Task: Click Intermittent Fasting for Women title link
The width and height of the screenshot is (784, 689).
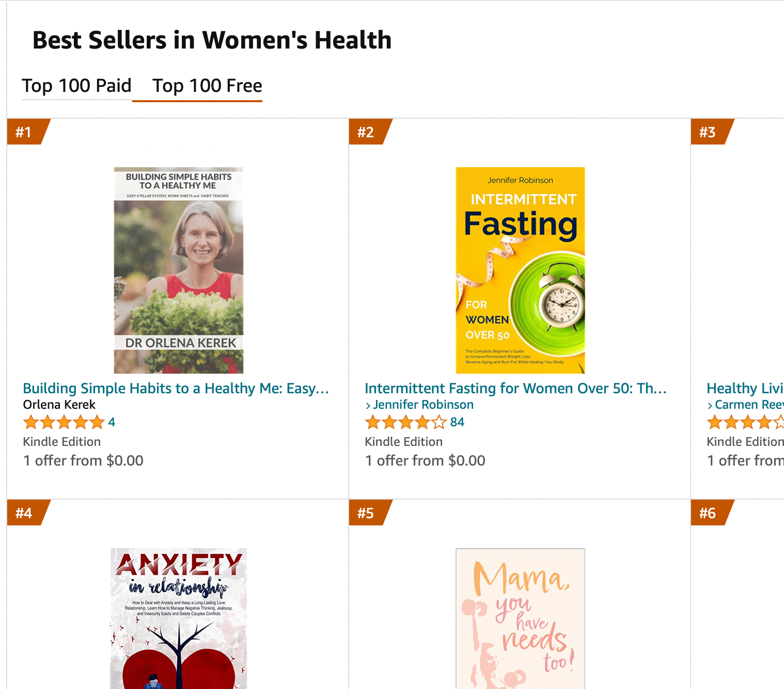Action: 515,388
